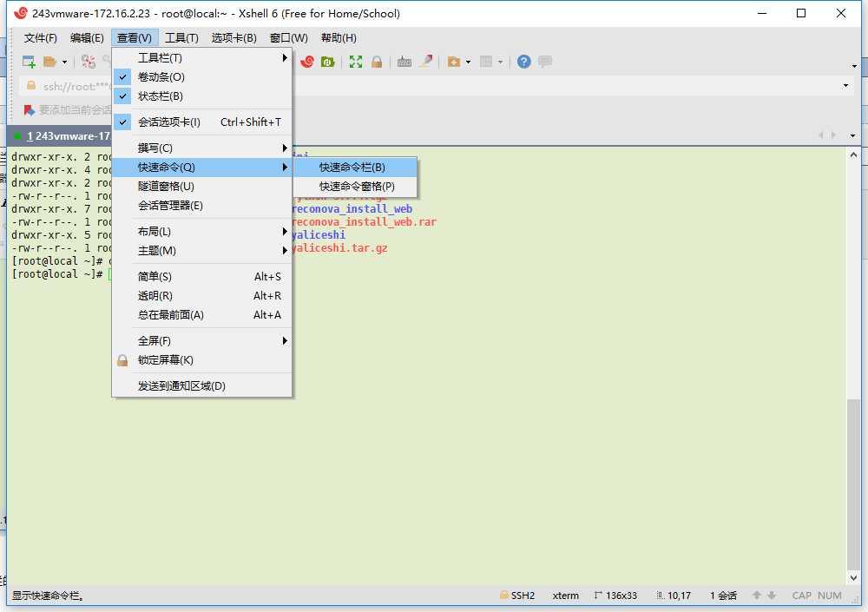This screenshot has height=612, width=868.
Task: Click the terminal size icon beside 136x33
Action: coord(598,596)
